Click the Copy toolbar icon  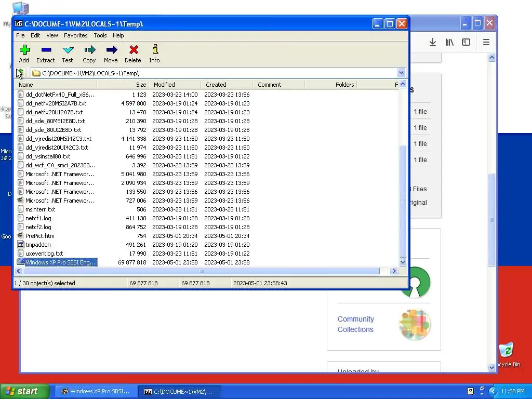pos(89,50)
